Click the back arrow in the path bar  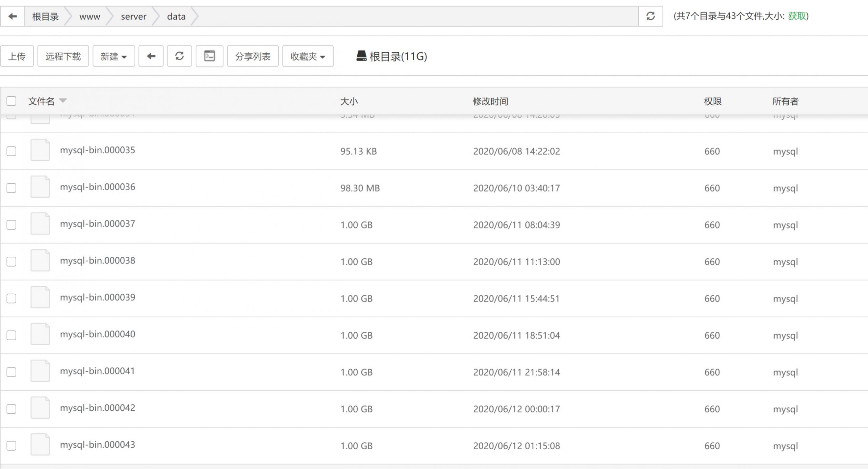[x=13, y=16]
